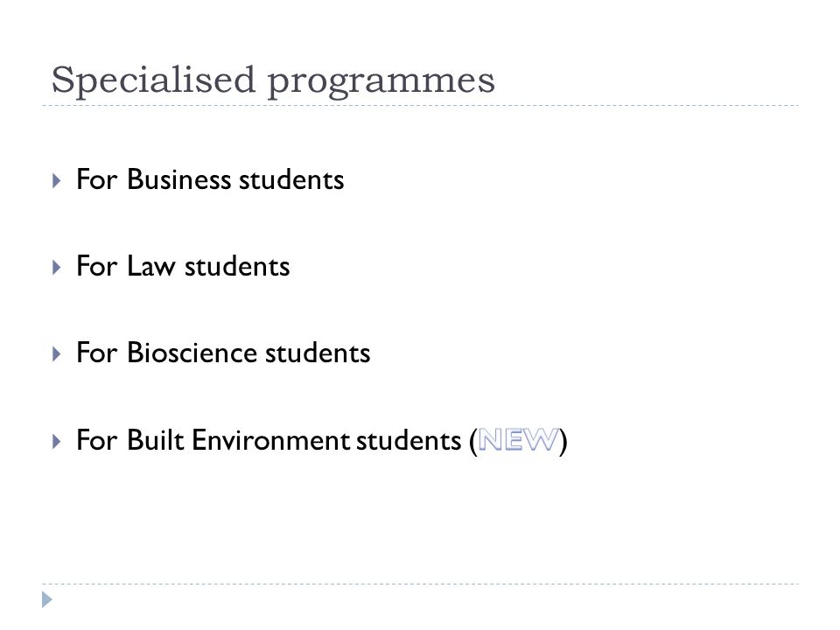The image size is (840, 630).
Task: Click the closing parenthesis after NEW
Action: 563,441
